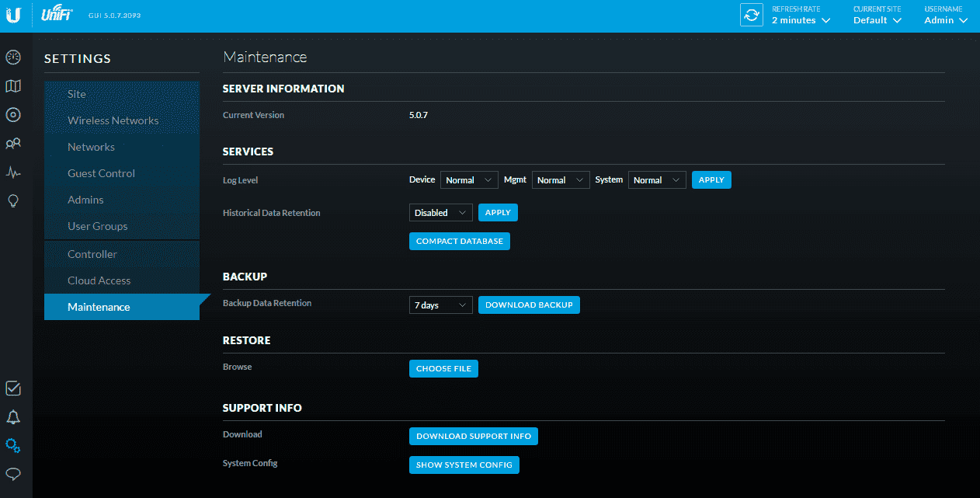Open the Statistics pulse icon

[13, 172]
